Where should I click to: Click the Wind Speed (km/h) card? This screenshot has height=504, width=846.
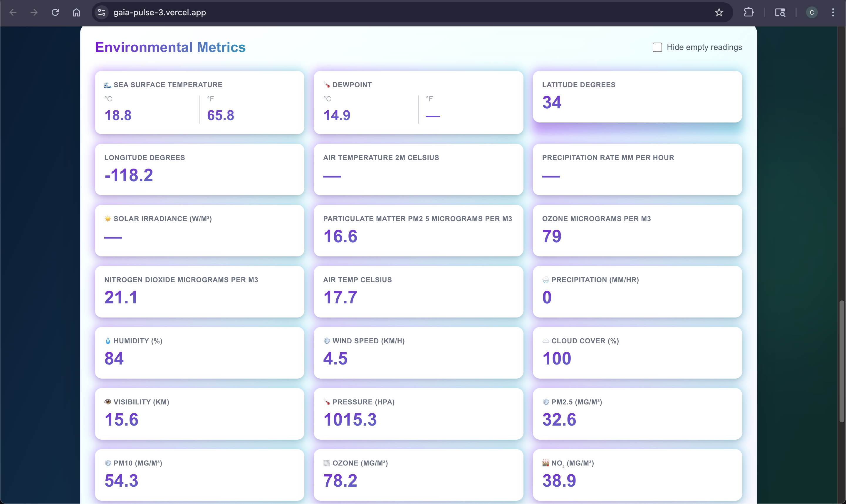418,352
